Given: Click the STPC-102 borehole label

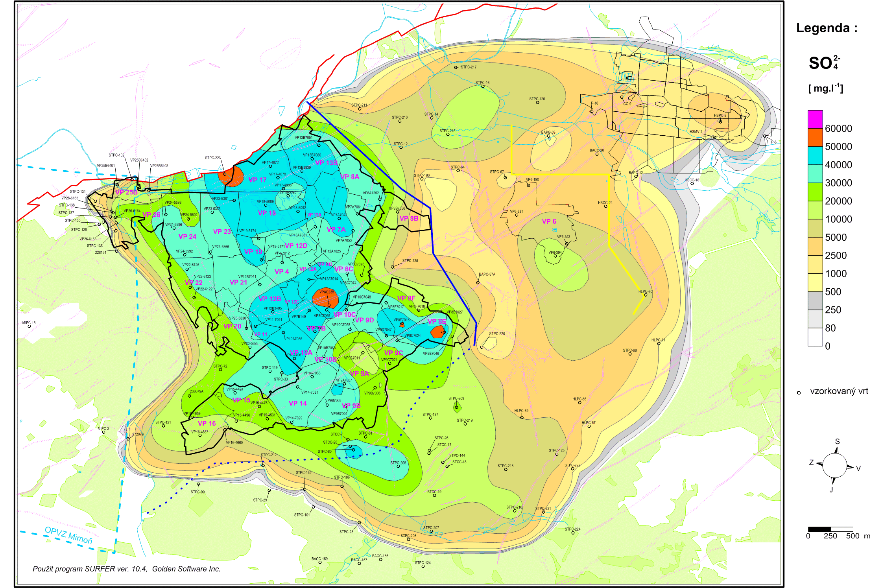Looking at the screenshot, I should pyautogui.click(x=116, y=155).
